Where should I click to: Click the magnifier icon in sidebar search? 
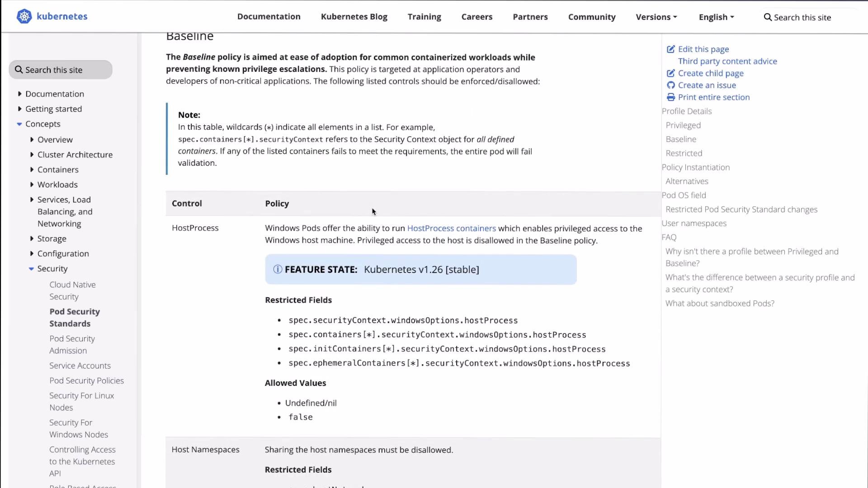pos(19,70)
